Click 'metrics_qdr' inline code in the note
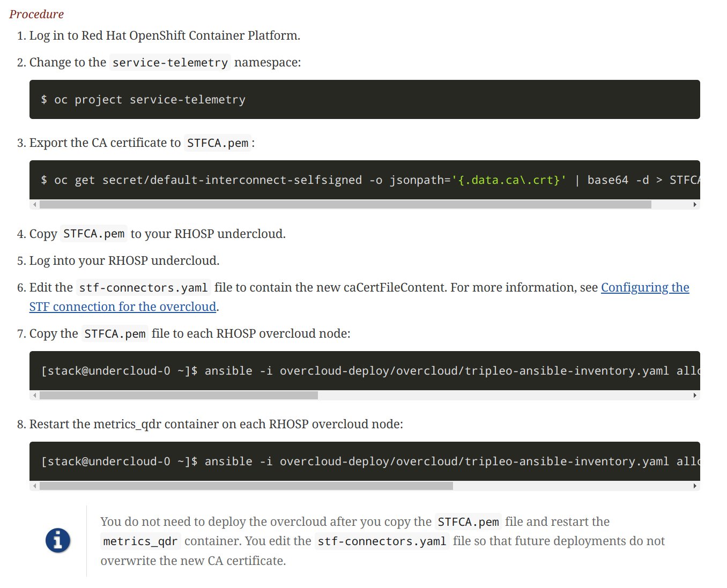Image resolution: width=727 pixels, height=588 pixels. point(140,541)
